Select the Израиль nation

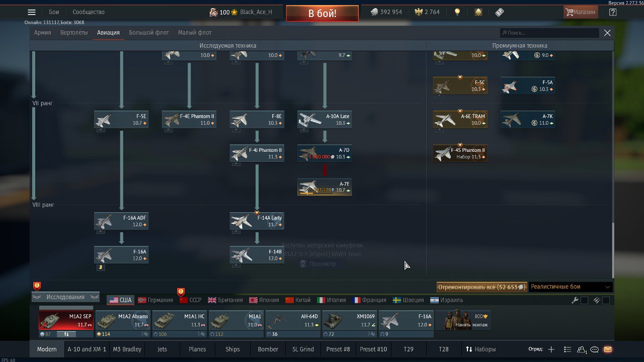446,300
